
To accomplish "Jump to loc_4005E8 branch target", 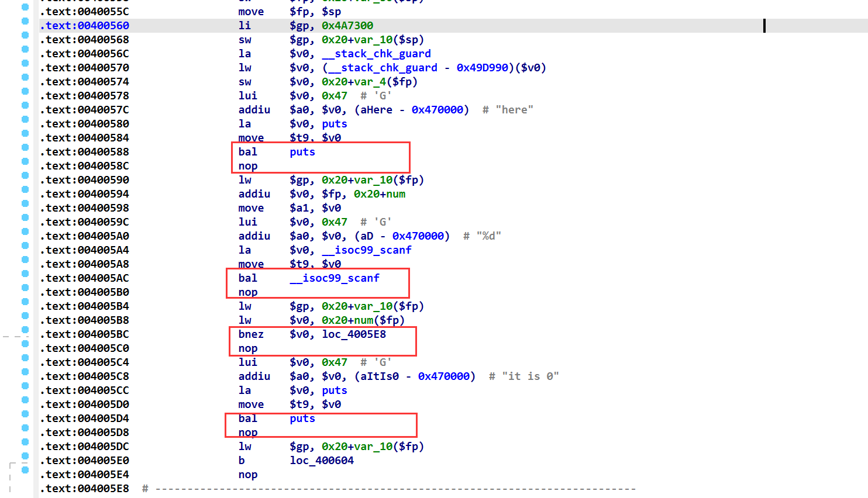I will [354, 334].
